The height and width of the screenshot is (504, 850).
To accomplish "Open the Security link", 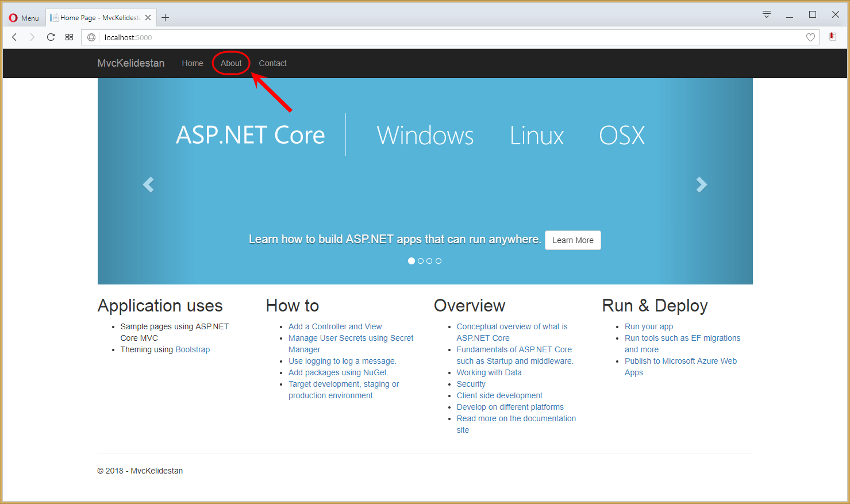I will pos(471,384).
